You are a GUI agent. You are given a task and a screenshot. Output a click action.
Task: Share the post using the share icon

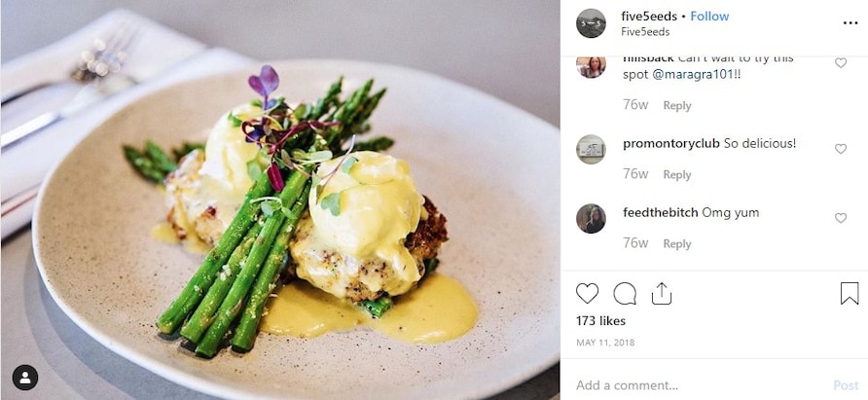(x=662, y=294)
